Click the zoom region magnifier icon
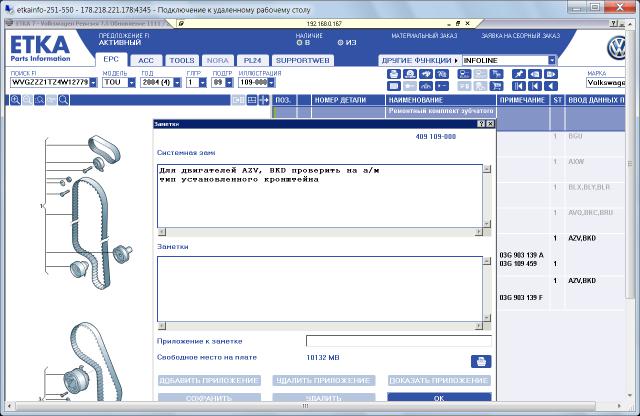 (x=40, y=100)
